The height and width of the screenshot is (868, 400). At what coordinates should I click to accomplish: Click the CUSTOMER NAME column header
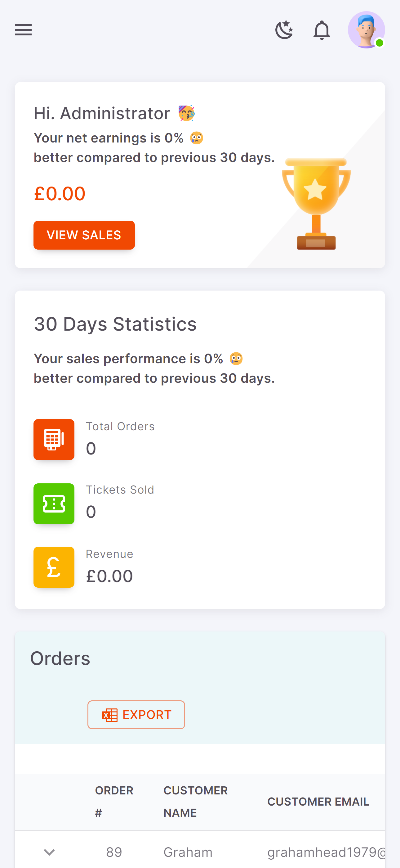point(195,801)
